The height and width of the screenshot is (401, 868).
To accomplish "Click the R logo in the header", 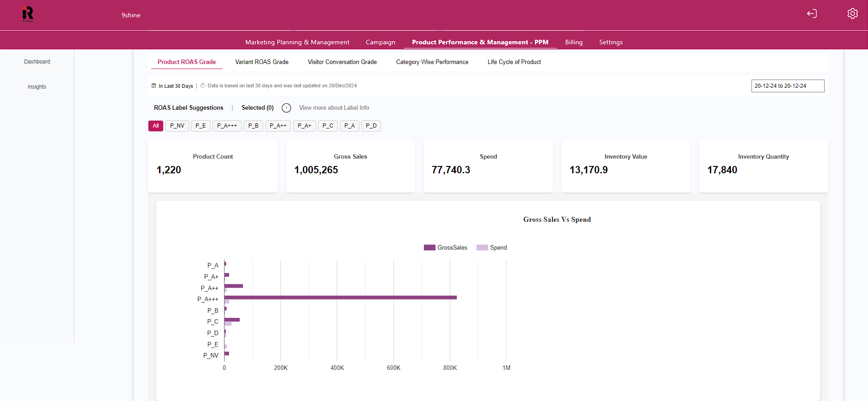I will pyautogui.click(x=28, y=14).
